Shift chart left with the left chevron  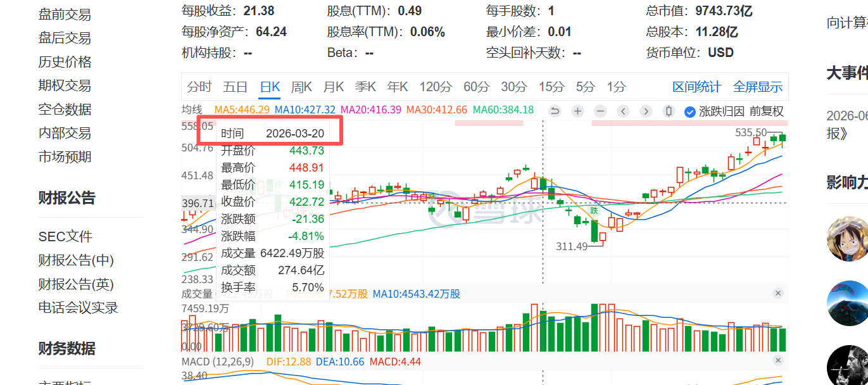pos(623,111)
